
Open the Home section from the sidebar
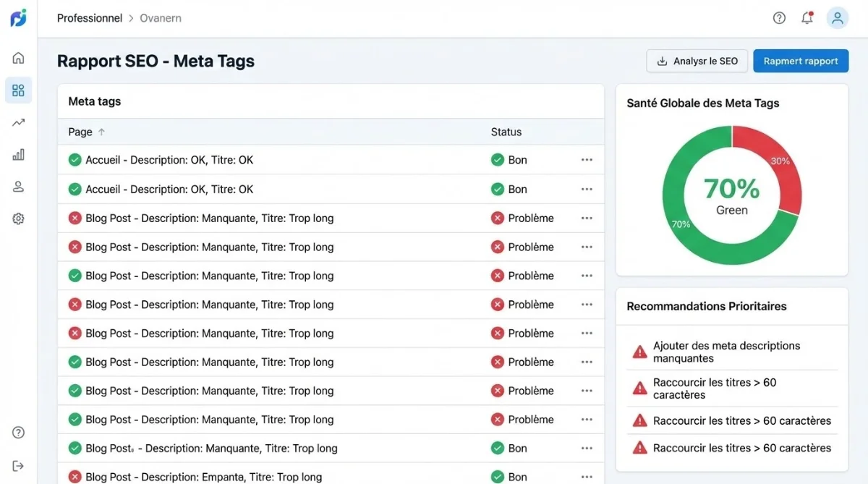(x=18, y=58)
